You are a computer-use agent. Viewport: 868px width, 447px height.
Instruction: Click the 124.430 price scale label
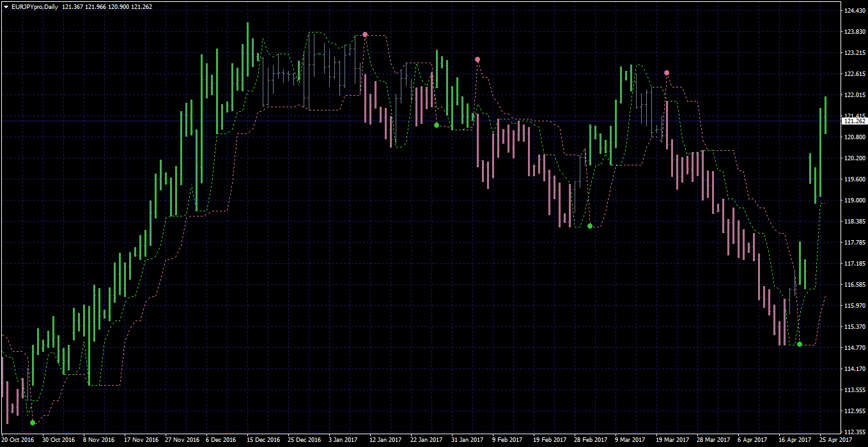pos(854,11)
